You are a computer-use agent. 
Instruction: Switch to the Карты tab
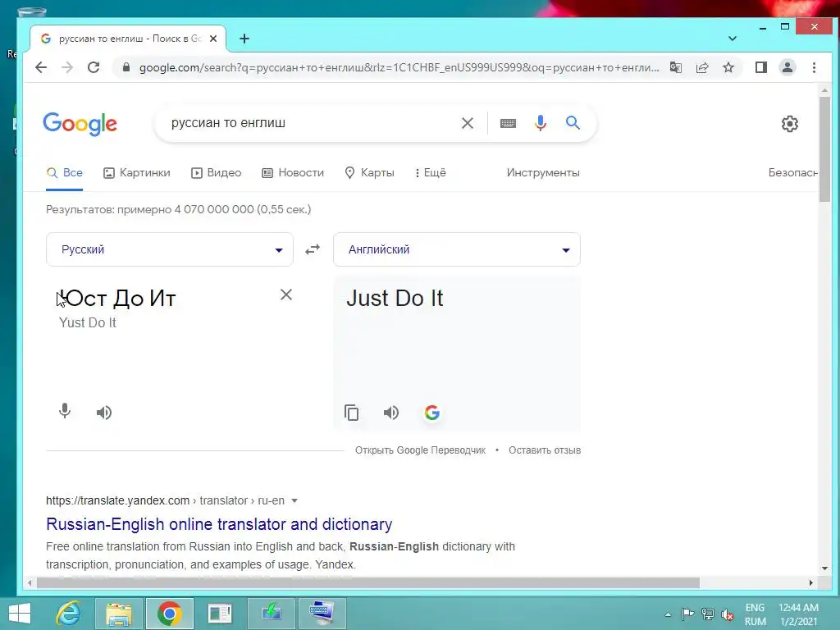click(x=370, y=172)
